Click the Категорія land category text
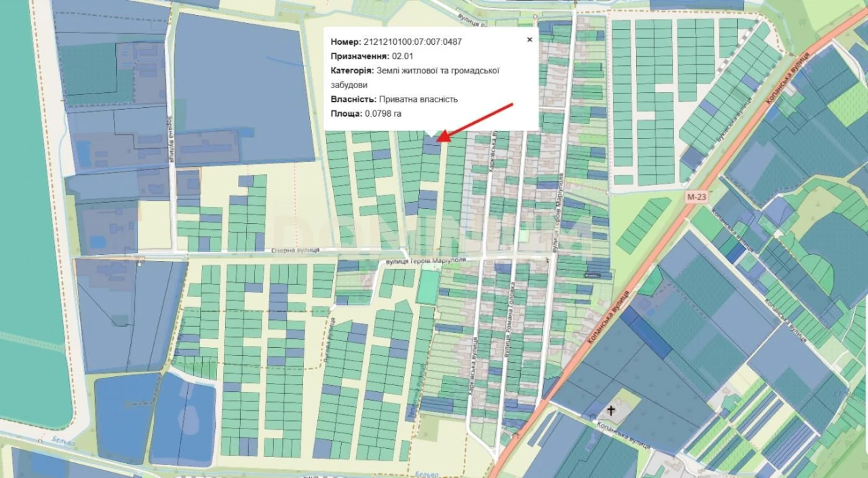The width and height of the screenshot is (868, 478). pos(415,77)
